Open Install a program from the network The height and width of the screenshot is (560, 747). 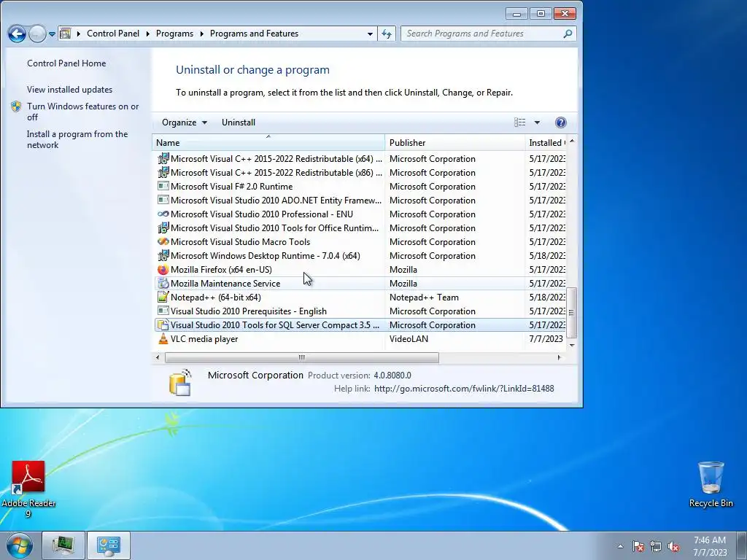click(x=77, y=139)
